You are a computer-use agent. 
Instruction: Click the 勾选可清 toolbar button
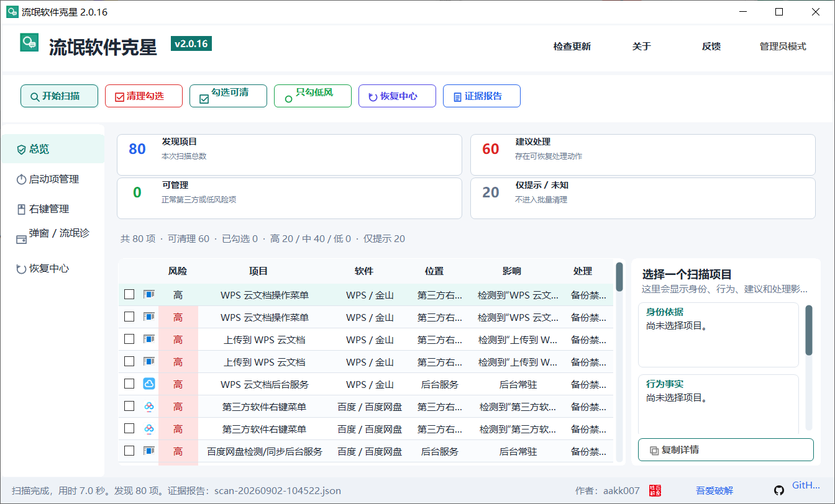228,96
